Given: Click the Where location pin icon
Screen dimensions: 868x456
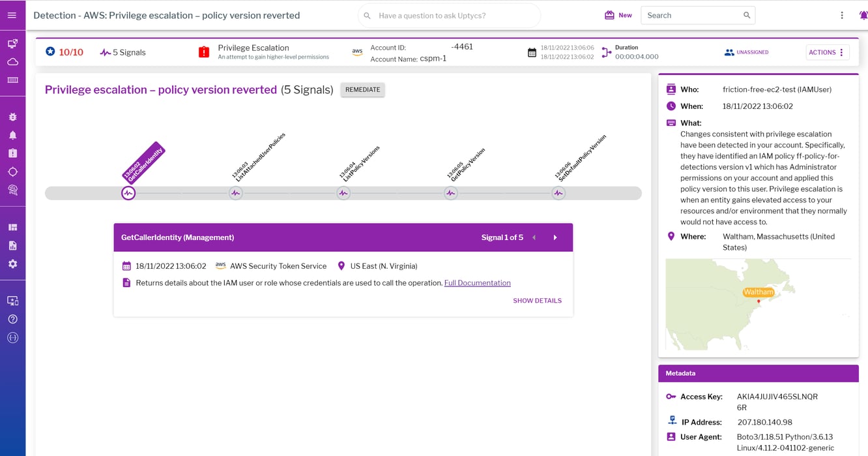Looking at the screenshot, I should (x=671, y=236).
